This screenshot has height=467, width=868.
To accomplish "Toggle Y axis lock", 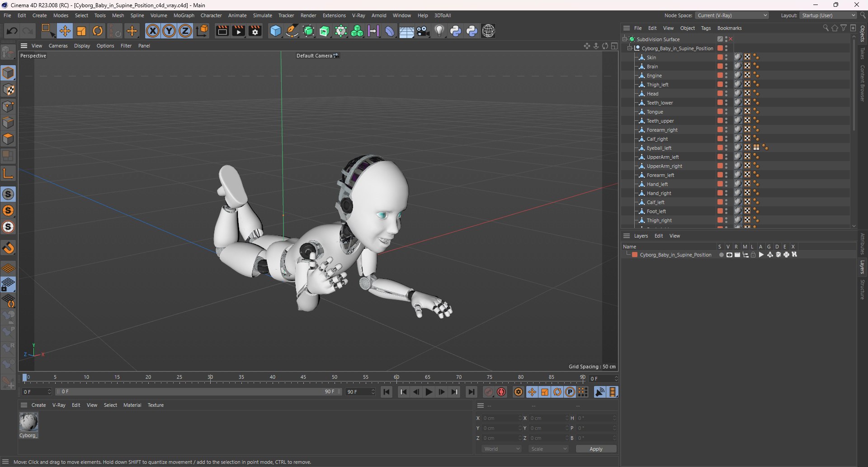I will coord(169,31).
